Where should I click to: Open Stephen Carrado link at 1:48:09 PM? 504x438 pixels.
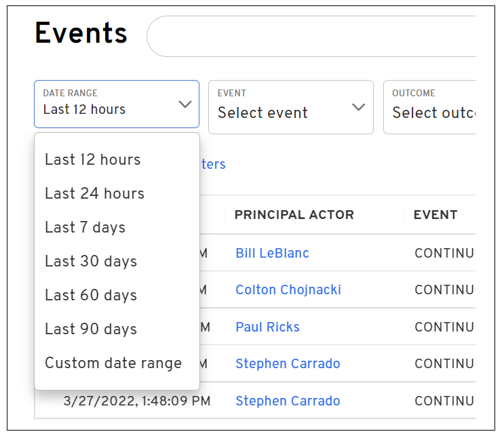(x=288, y=401)
